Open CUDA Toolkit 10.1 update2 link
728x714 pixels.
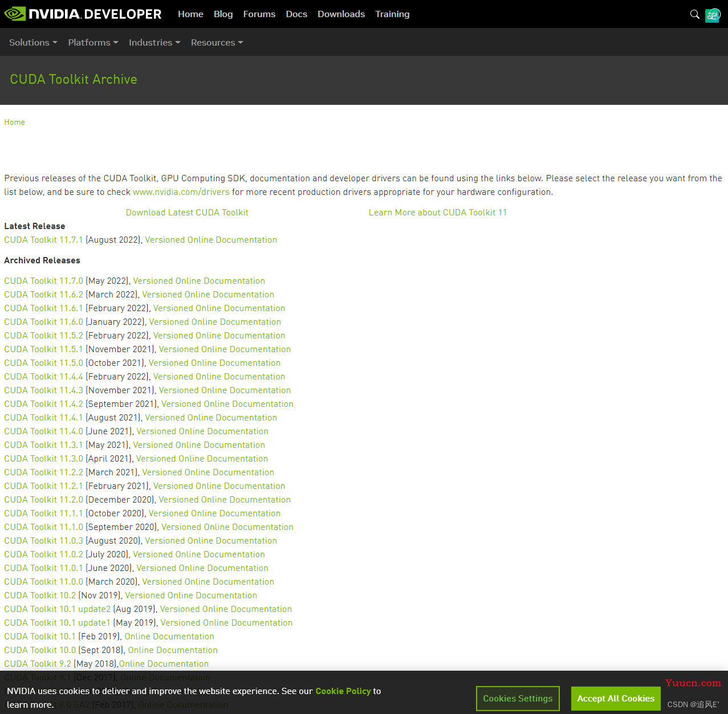[x=57, y=609]
